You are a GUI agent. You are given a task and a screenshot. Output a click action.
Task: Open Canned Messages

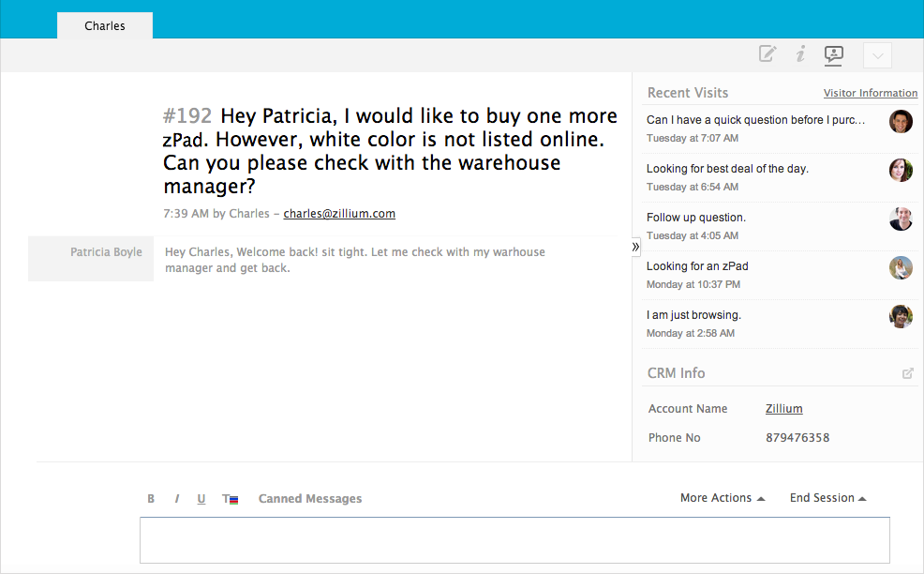tap(309, 499)
